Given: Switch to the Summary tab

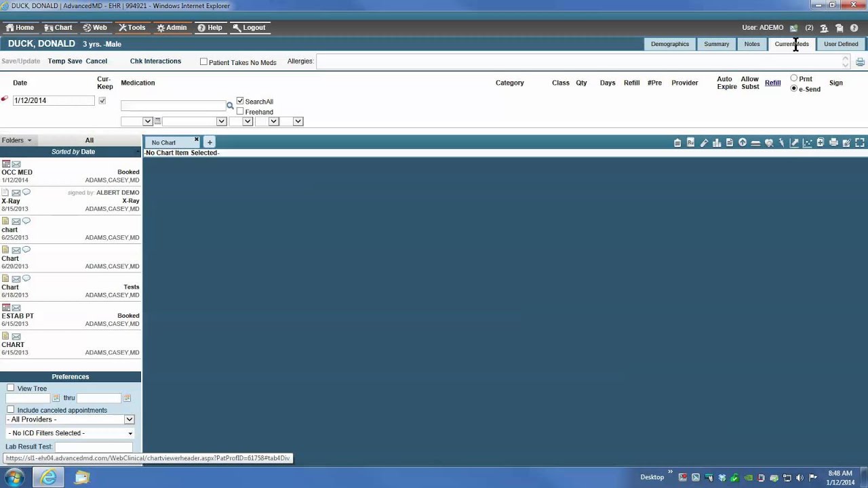Looking at the screenshot, I should click(717, 44).
